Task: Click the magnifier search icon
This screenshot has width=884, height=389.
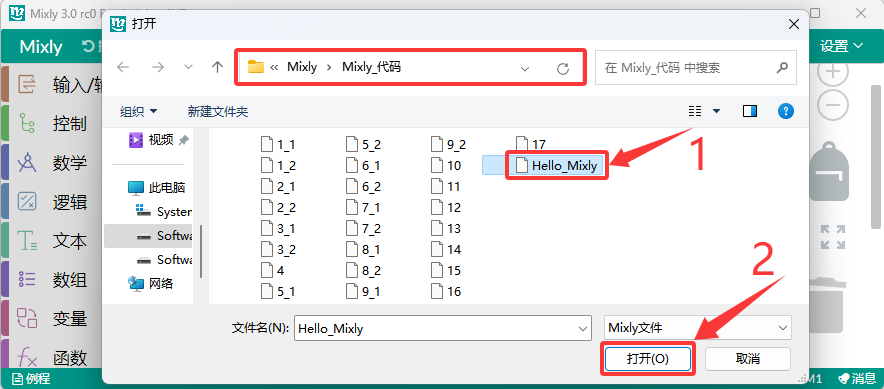Action: click(782, 68)
